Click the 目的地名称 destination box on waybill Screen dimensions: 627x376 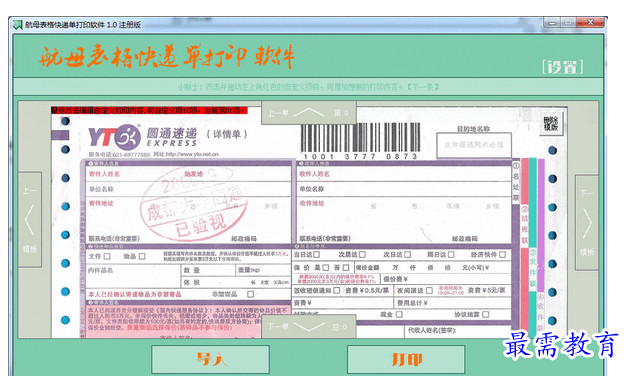click(474, 145)
